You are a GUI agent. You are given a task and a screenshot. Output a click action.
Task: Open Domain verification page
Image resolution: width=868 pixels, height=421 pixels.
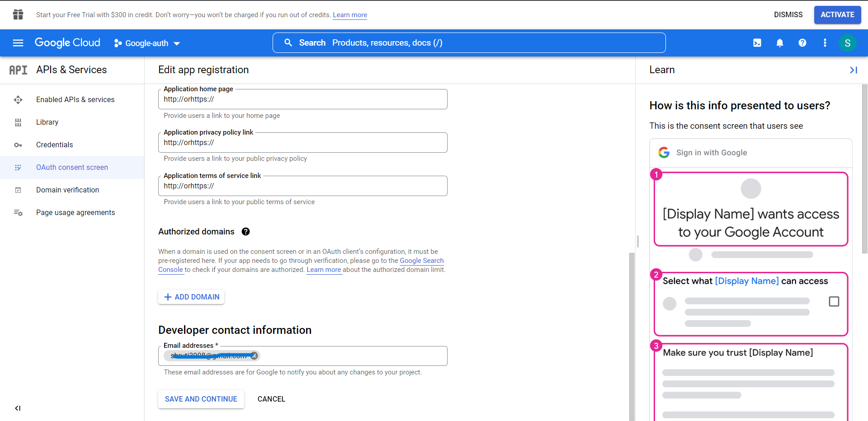pos(67,190)
